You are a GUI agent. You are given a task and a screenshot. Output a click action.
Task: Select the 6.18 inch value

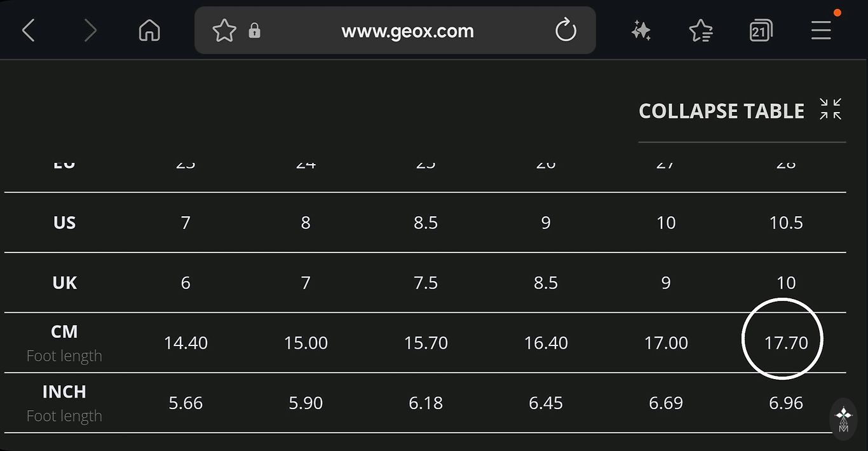[426, 403]
